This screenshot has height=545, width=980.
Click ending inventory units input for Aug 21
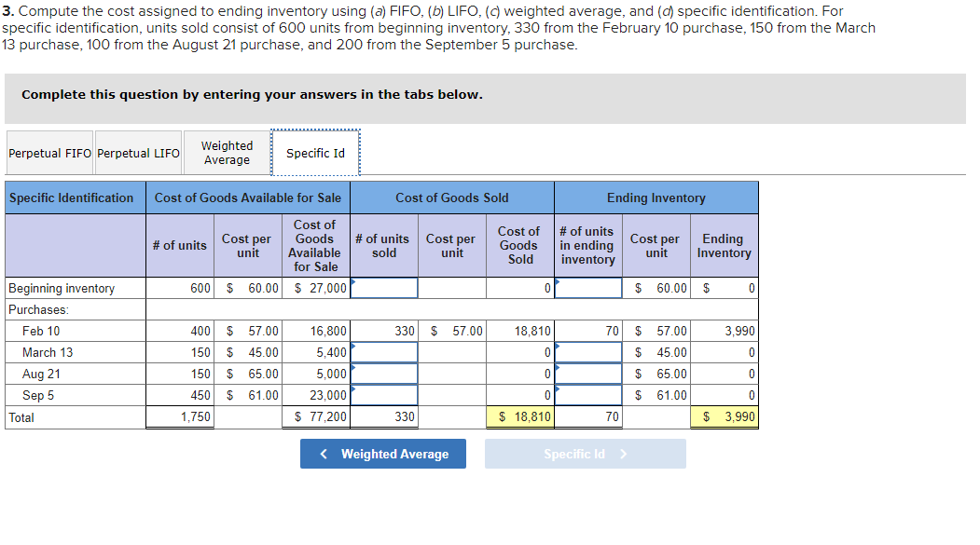tap(587, 373)
